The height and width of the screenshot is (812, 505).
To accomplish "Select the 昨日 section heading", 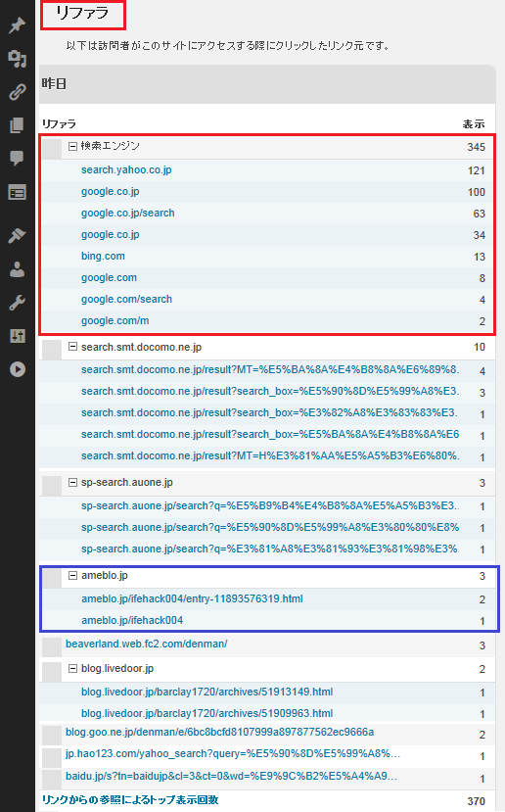I will (x=55, y=84).
